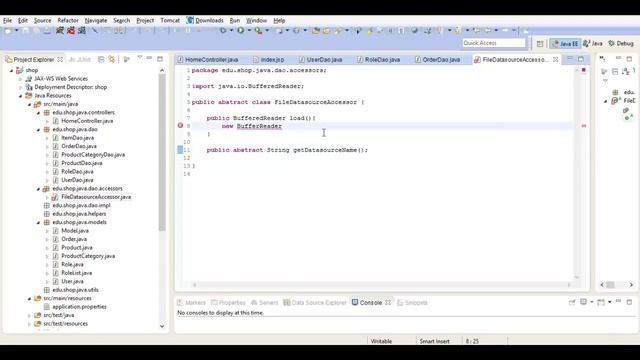Open the Refactor menu
The image size is (640, 360).
[x=68, y=20]
